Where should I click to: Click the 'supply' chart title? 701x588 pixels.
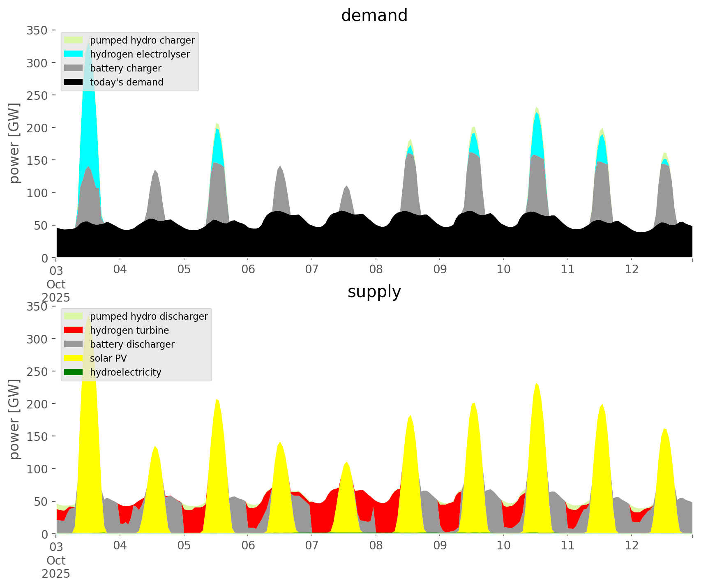coord(374,292)
